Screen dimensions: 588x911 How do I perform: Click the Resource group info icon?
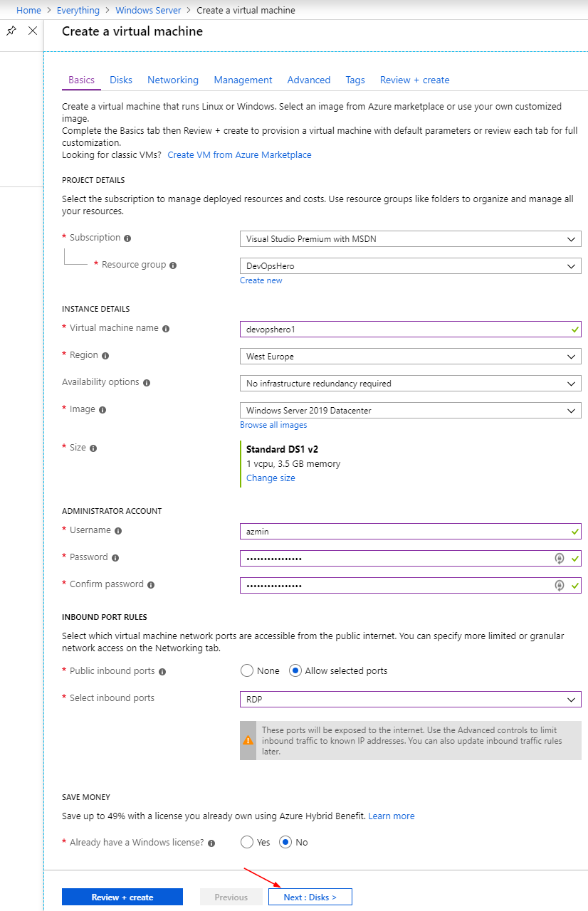(173, 265)
